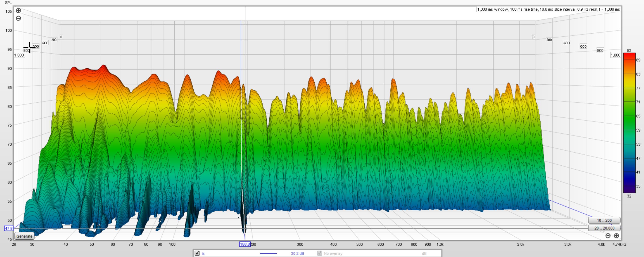Zoom out vertically with top-left minus icon
The image size is (644, 257).
point(19,18)
